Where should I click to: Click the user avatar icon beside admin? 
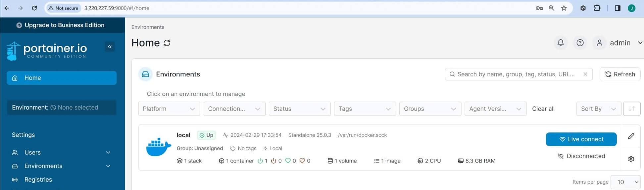pyautogui.click(x=599, y=43)
